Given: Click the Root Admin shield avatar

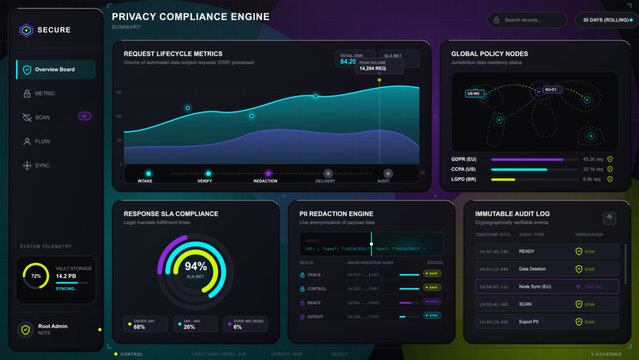Looking at the screenshot, I should click(26, 329).
